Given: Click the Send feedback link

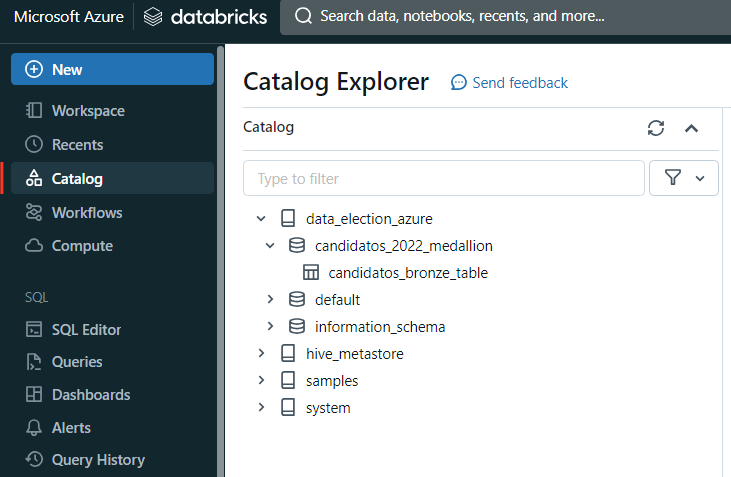Looking at the screenshot, I should (509, 82).
